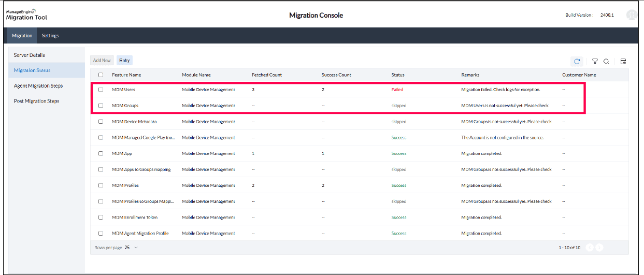Click the Add New button
The height and width of the screenshot is (275, 644).
click(102, 61)
